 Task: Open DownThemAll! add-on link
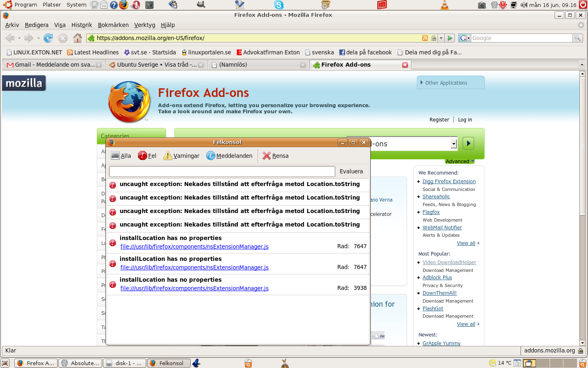tap(439, 293)
